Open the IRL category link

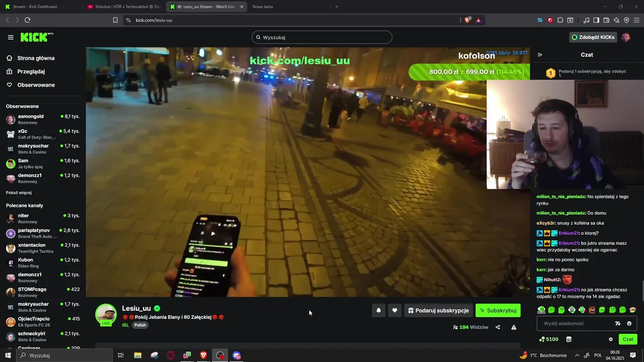pyautogui.click(x=125, y=325)
